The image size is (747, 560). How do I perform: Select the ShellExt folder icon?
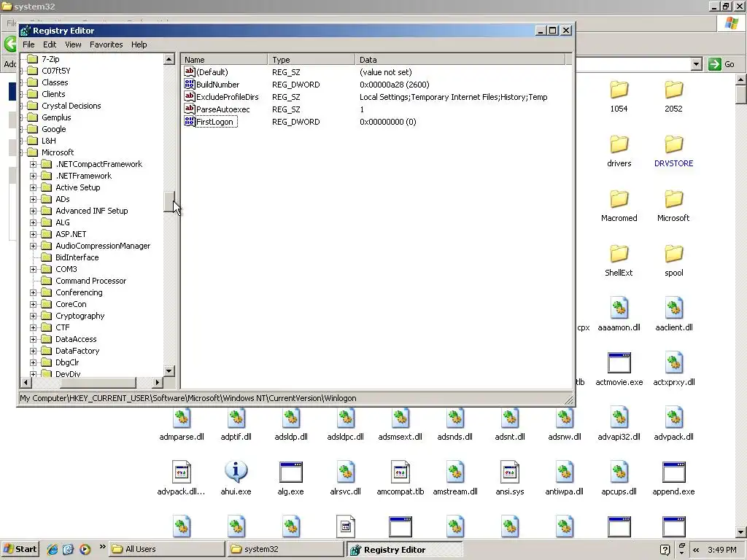coord(619,254)
